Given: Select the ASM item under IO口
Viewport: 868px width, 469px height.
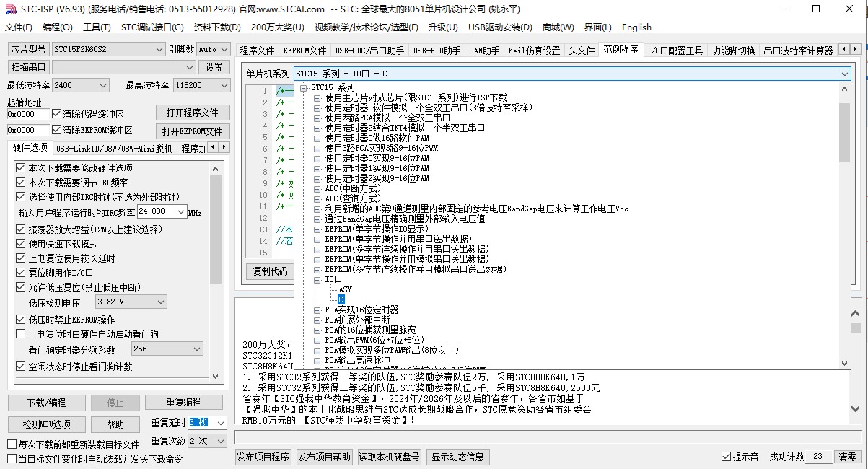Looking at the screenshot, I should 345,289.
